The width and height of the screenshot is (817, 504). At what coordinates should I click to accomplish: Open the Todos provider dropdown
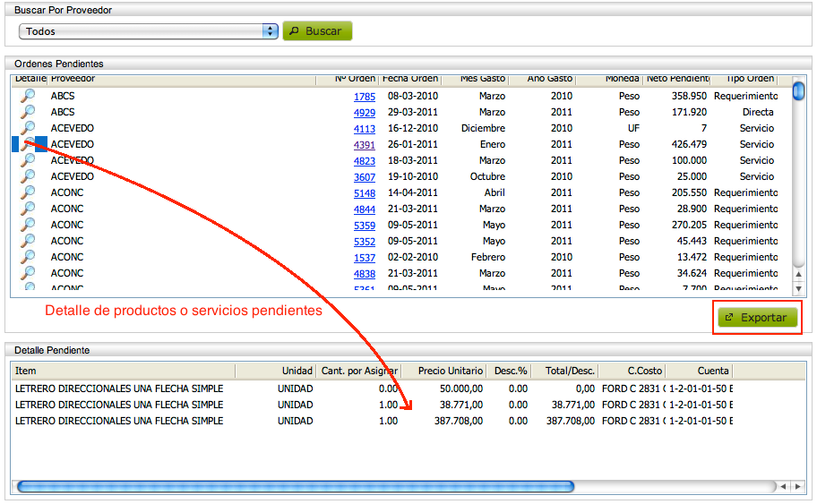pos(149,31)
